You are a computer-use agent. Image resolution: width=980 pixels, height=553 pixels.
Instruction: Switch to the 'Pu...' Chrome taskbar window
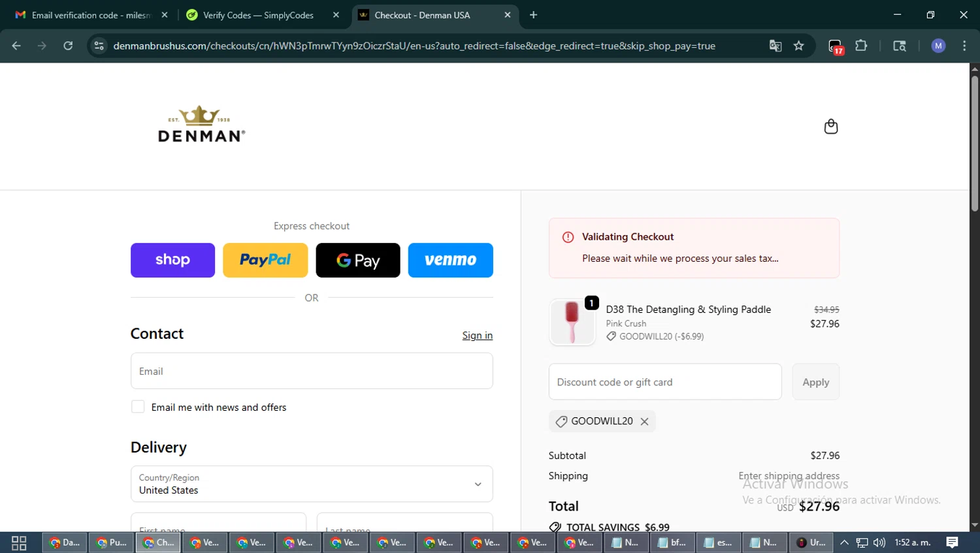112,543
